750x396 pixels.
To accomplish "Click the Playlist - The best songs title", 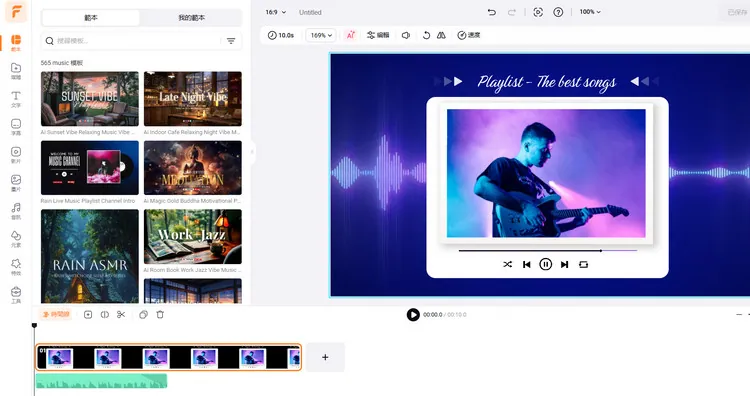I will (x=546, y=82).
